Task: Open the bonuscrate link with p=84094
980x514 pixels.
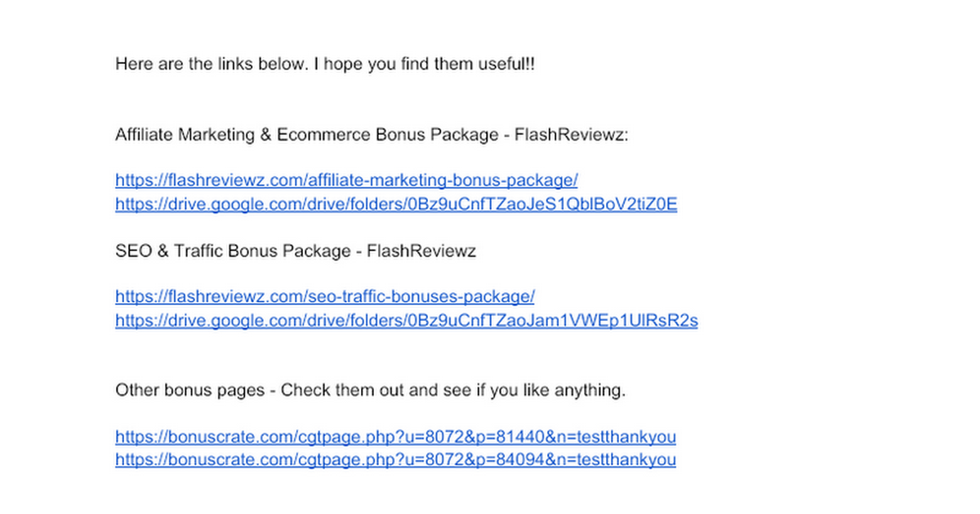Action: (x=395, y=460)
